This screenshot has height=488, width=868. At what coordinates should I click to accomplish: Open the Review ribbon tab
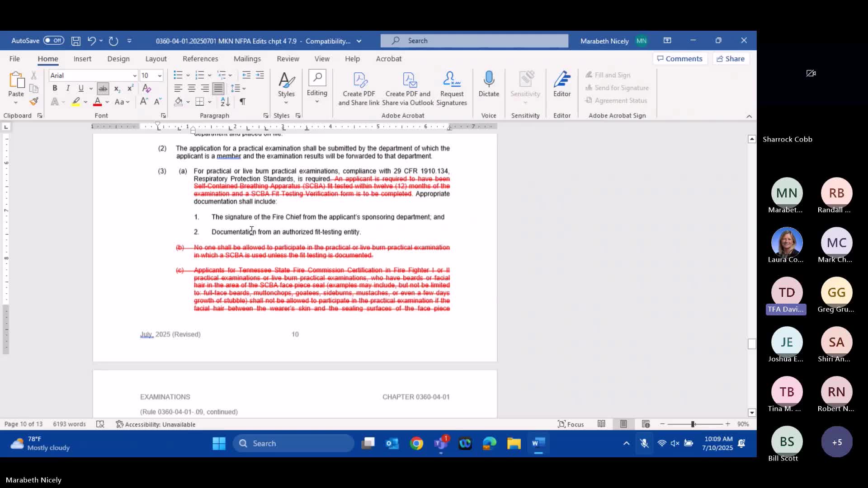tap(288, 59)
